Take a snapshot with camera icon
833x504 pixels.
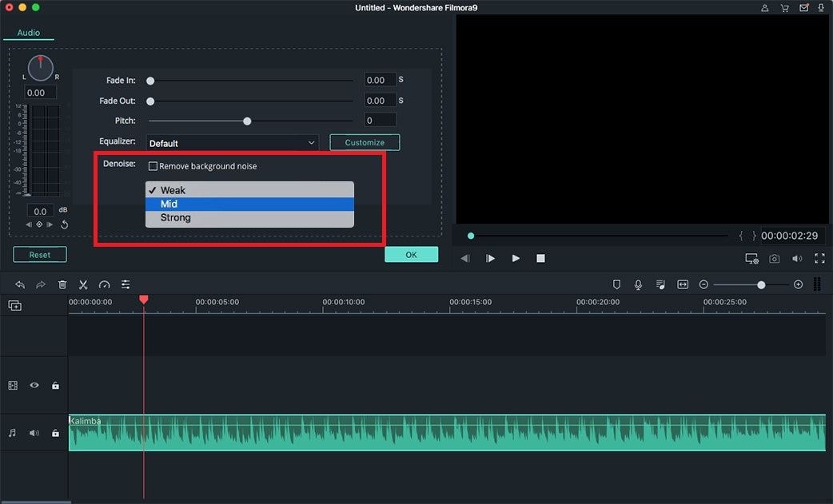[775, 259]
